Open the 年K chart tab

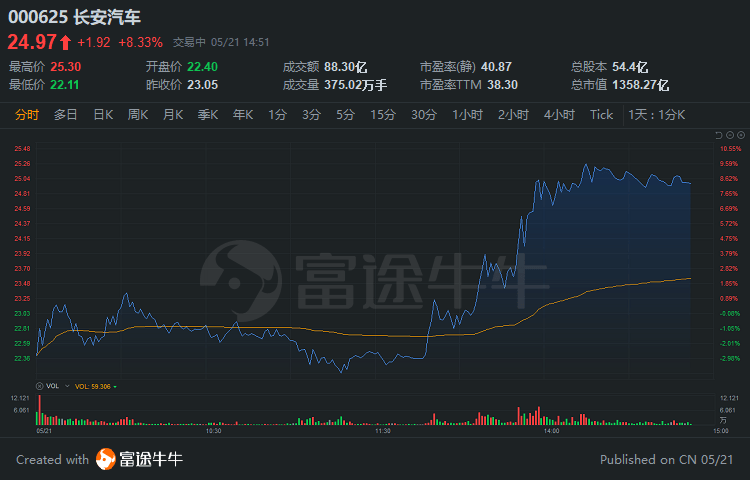coord(243,115)
